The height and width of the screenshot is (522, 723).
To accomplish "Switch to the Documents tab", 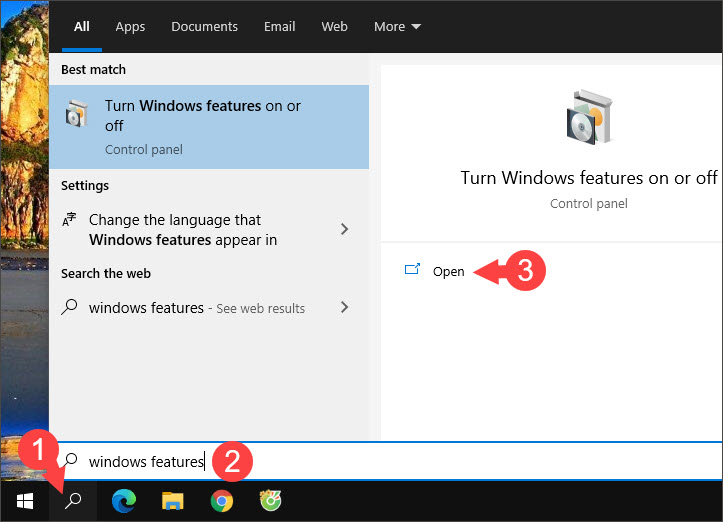I will click(x=204, y=27).
